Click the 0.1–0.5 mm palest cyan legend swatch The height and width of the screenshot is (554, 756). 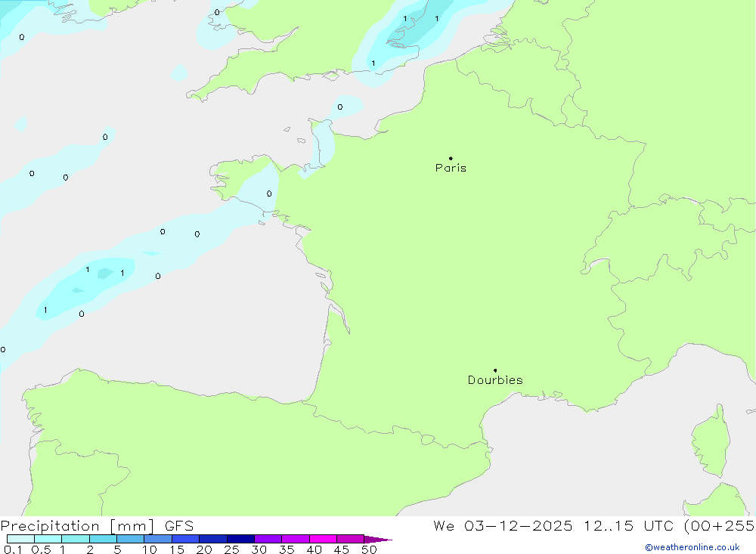20,539
